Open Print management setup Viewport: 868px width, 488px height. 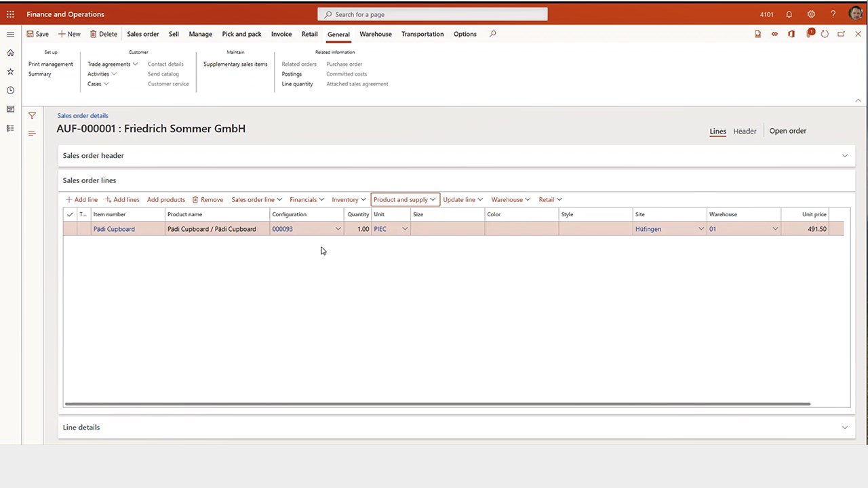click(x=51, y=64)
